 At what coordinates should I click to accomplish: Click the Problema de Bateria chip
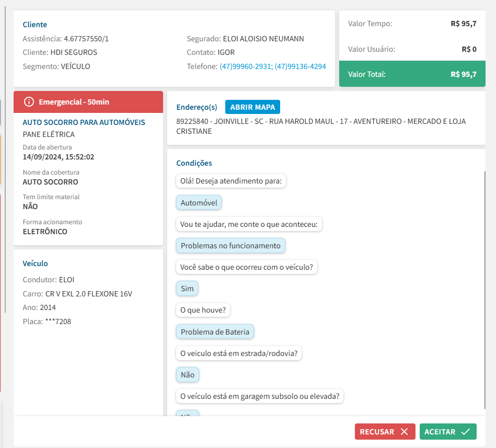click(215, 331)
